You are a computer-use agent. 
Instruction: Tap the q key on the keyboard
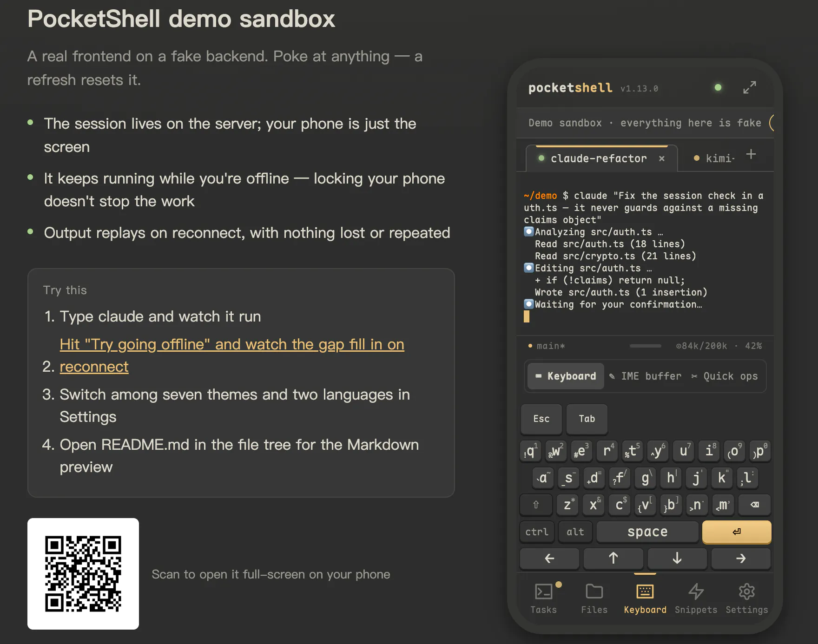(530, 451)
